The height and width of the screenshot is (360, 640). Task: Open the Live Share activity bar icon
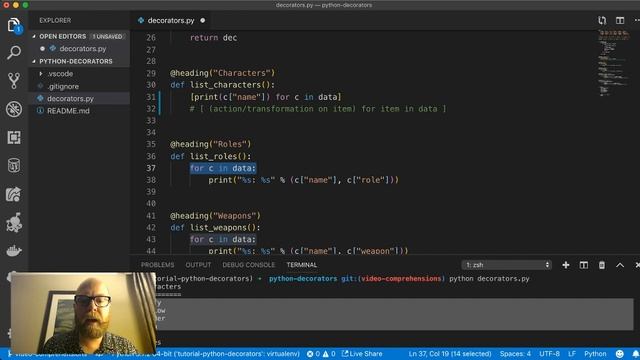[x=14, y=194]
